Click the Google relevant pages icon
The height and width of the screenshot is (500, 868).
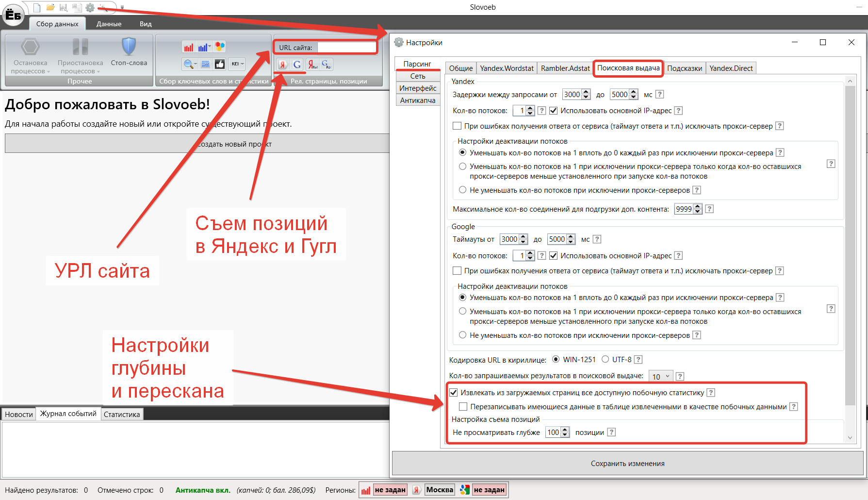[327, 64]
